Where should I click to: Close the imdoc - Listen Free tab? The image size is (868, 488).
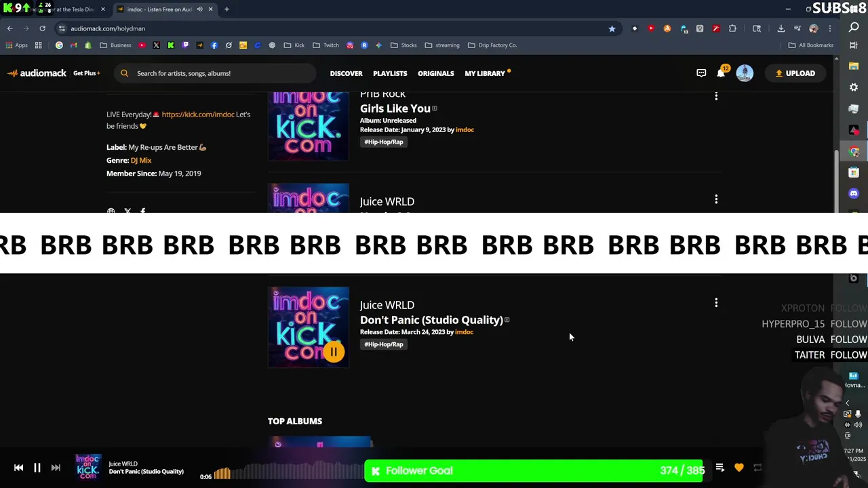(210, 9)
